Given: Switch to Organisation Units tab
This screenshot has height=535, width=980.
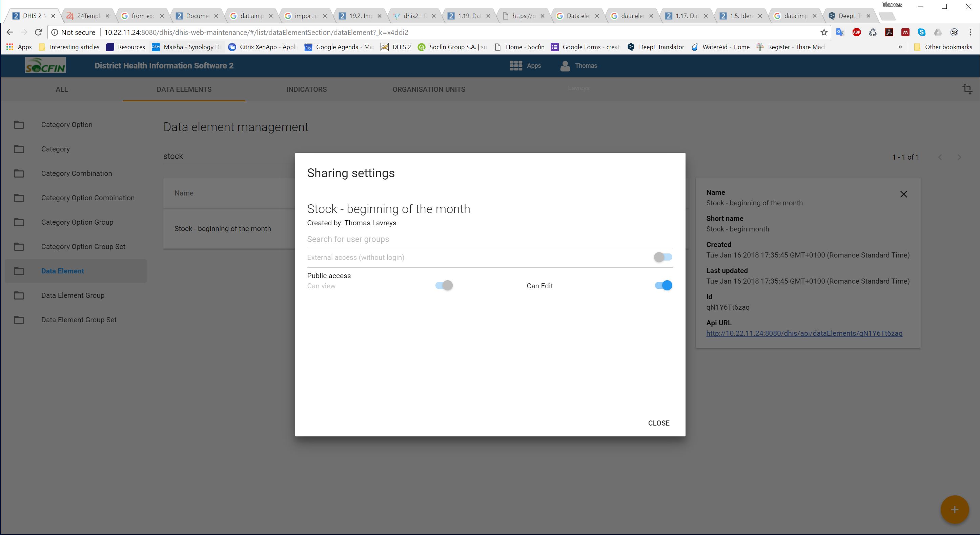Looking at the screenshot, I should pos(428,89).
